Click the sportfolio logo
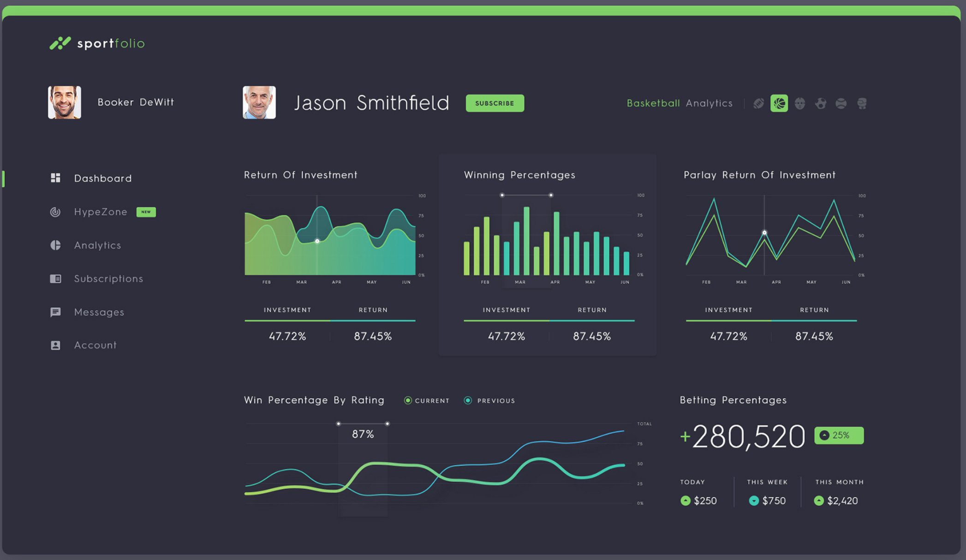This screenshot has height=560, width=966. click(97, 43)
